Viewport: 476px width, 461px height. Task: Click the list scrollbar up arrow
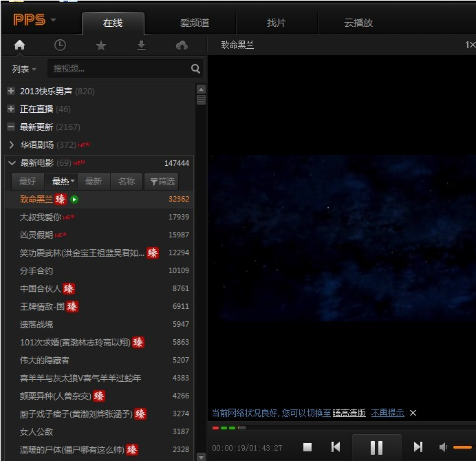click(201, 89)
